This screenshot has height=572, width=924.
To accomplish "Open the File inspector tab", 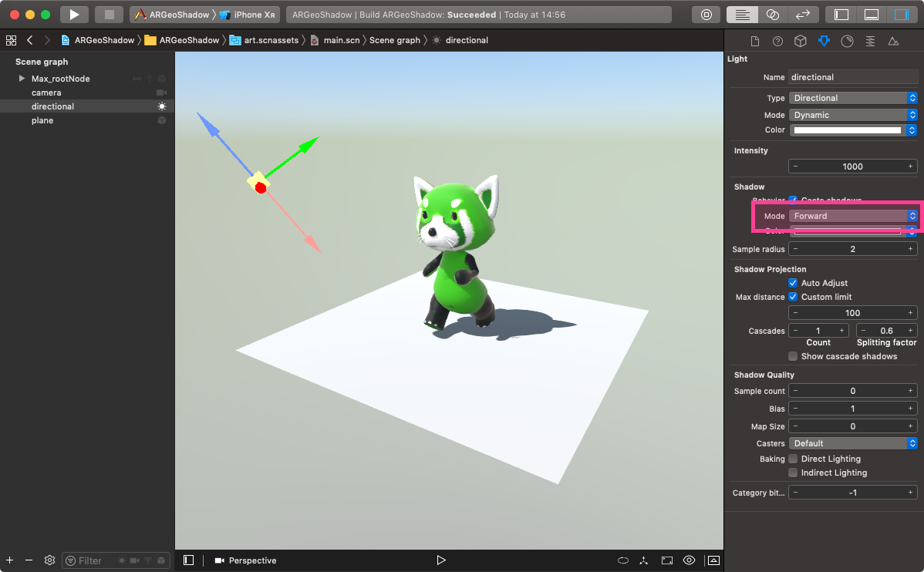I will tap(755, 41).
